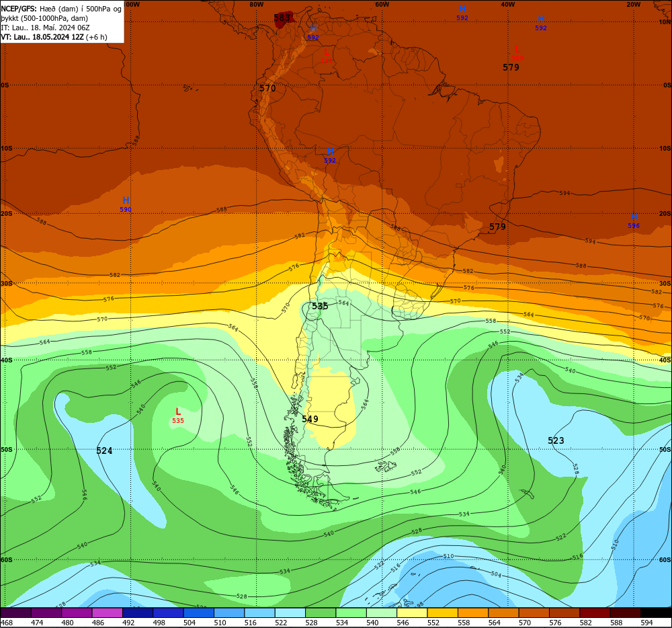
Task: Select the pale cyan legend swatch above 522
Action: [290, 613]
